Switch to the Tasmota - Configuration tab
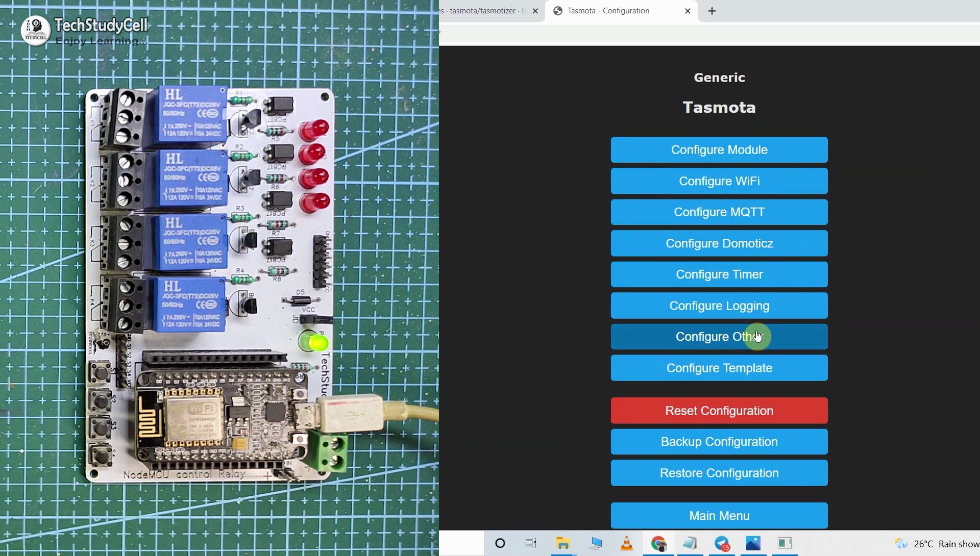 607,11
